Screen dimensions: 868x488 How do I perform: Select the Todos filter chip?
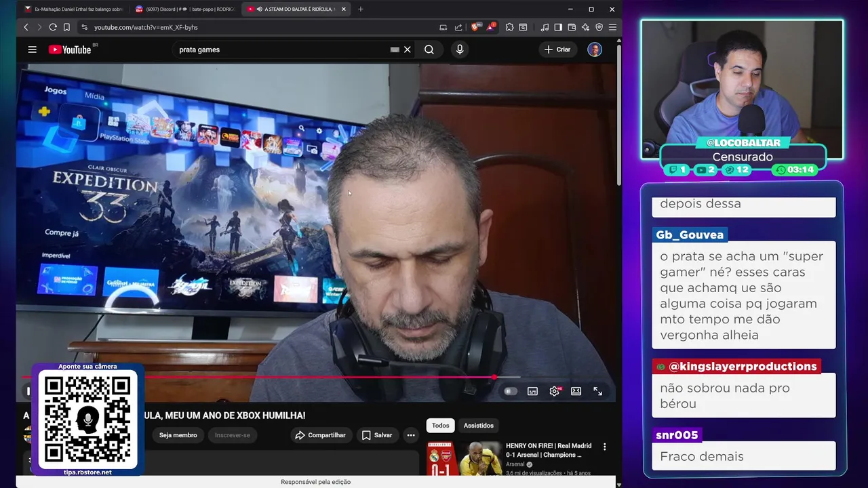pyautogui.click(x=441, y=426)
